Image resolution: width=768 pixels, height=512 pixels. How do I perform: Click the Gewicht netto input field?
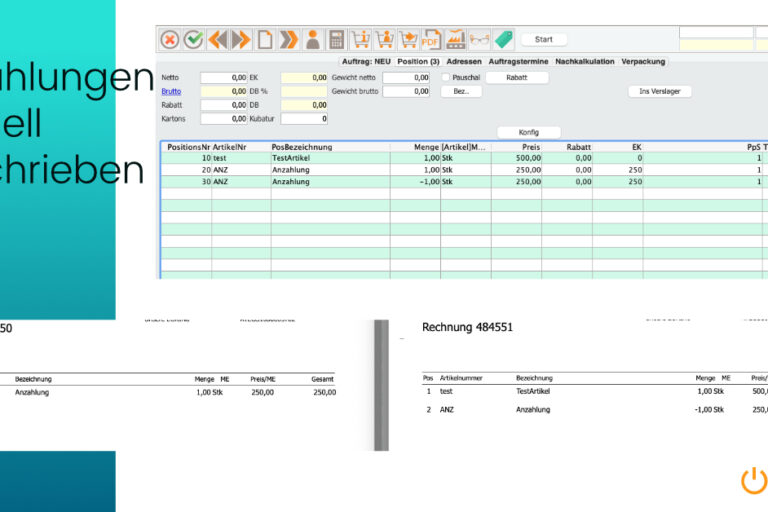pos(406,77)
